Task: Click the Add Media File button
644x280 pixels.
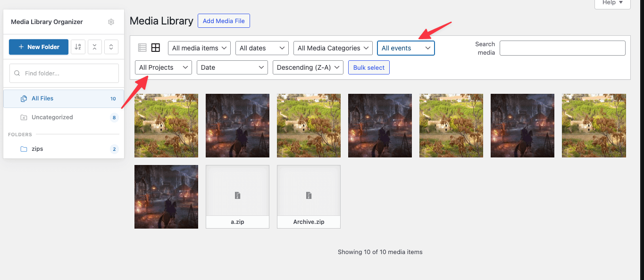Action: coord(224,21)
